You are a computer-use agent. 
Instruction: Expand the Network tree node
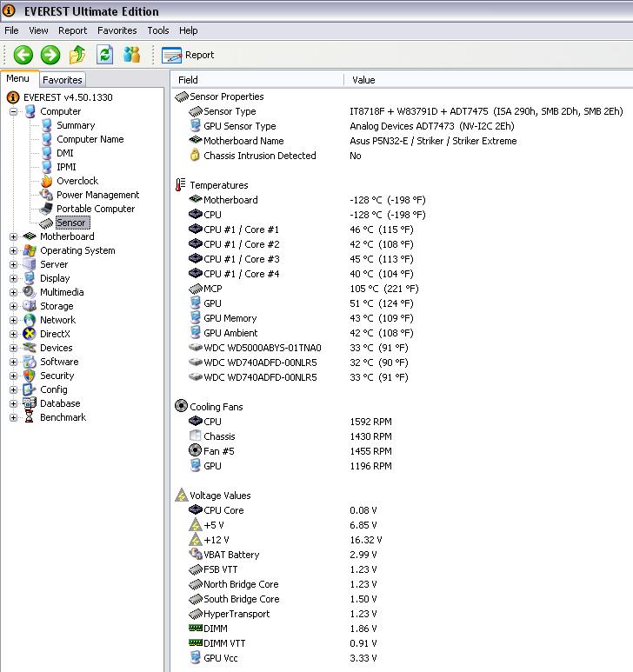coord(14,320)
